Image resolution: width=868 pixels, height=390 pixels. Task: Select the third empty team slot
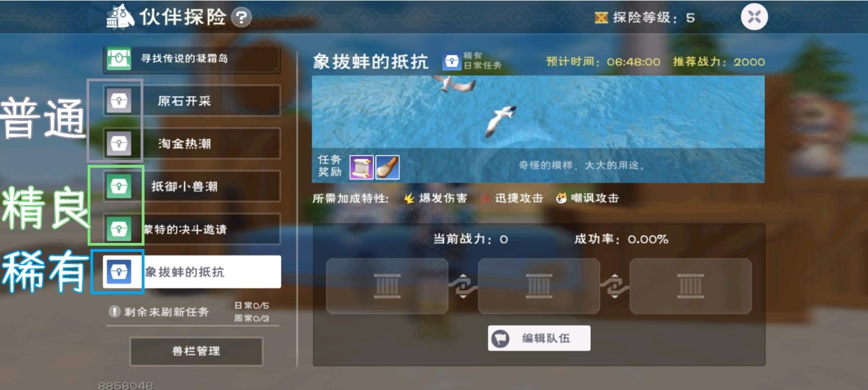click(691, 286)
